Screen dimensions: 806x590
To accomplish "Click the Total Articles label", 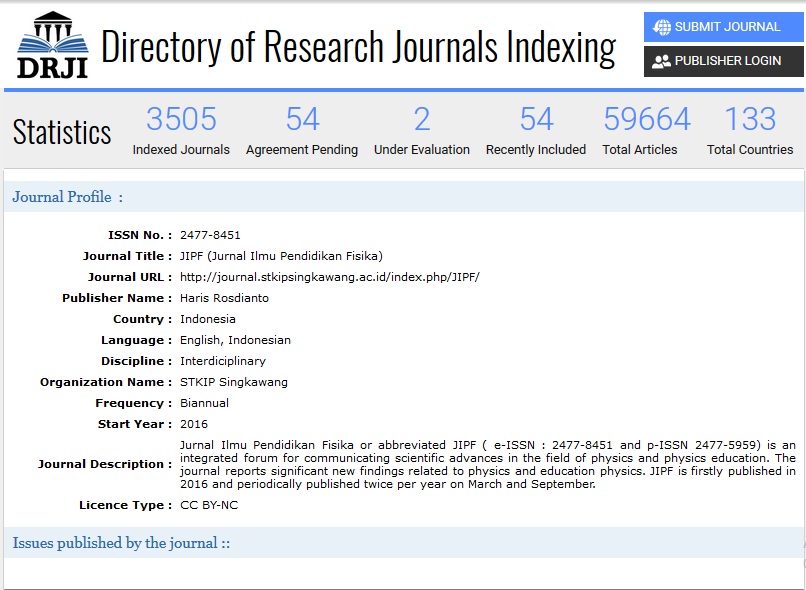I will [x=640, y=150].
